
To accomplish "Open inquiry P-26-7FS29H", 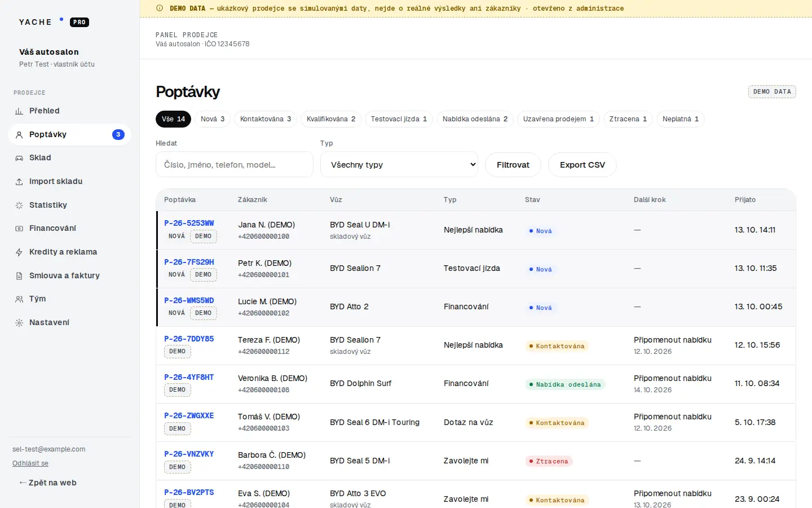I will 189,262.
